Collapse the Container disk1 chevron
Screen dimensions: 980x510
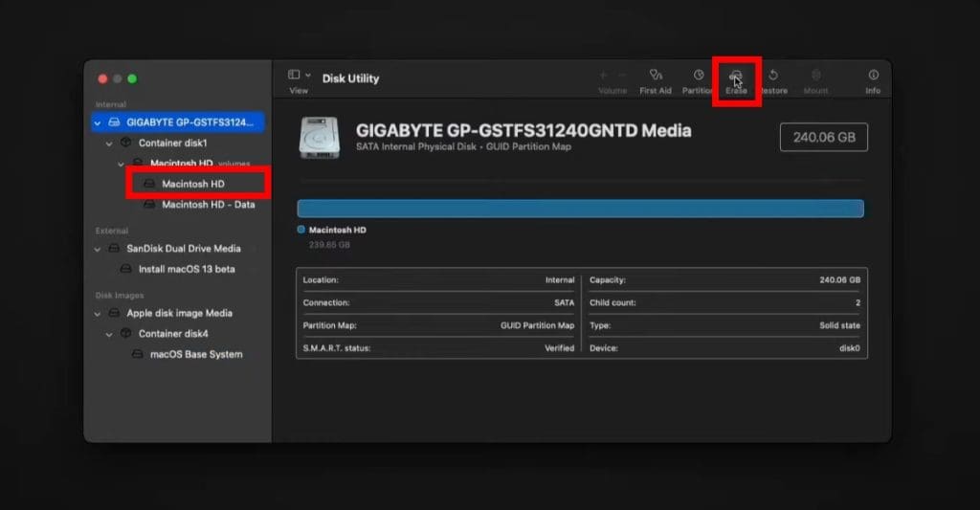click(x=109, y=144)
